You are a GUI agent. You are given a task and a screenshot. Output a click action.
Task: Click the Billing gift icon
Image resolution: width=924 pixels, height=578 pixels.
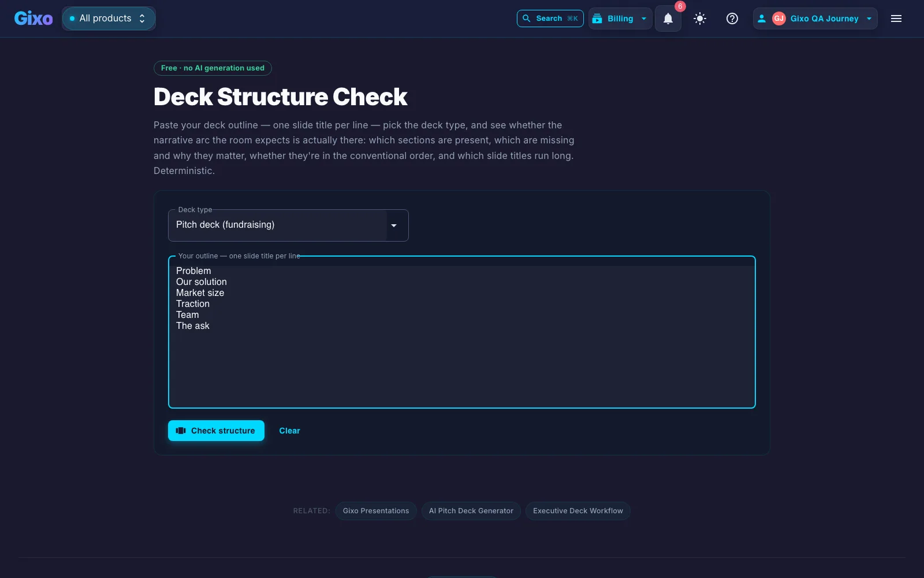pyautogui.click(x=597, y=18)
